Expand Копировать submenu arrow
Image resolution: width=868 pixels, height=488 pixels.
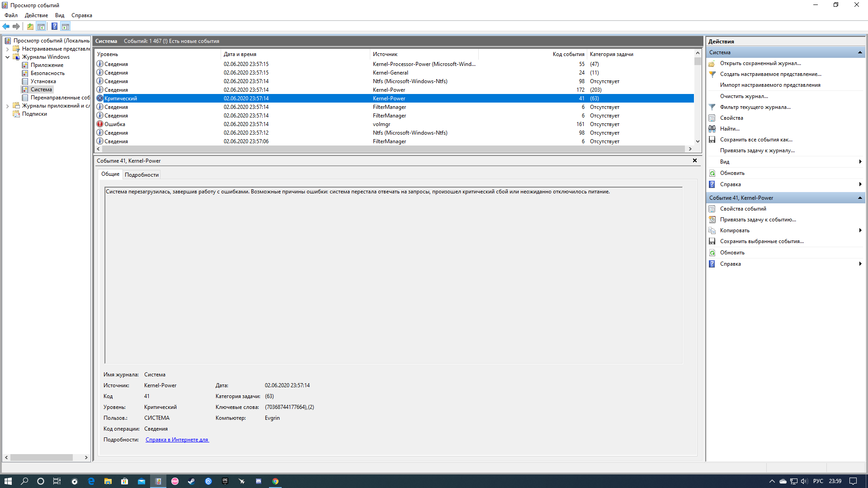(x=860, y=230)
